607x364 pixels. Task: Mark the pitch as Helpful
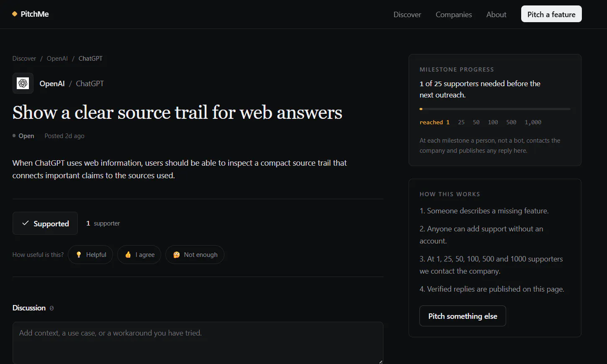pos(90,255)
